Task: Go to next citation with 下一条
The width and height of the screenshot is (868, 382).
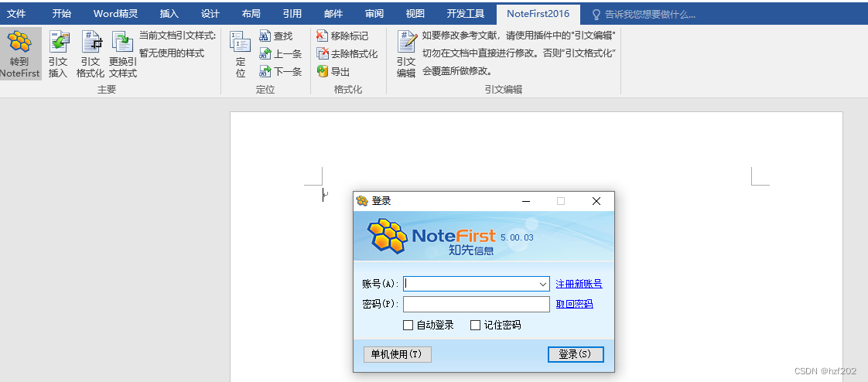Action: pos(281,71)
